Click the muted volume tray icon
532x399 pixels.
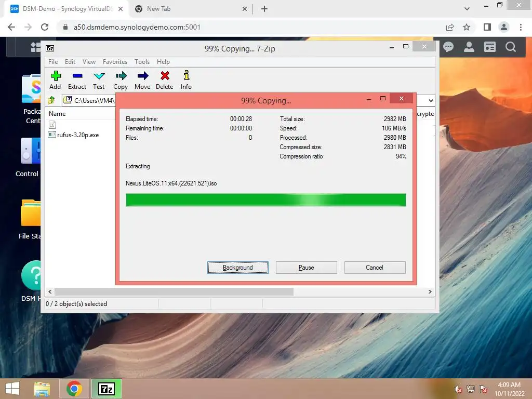(x=458, y=389)
